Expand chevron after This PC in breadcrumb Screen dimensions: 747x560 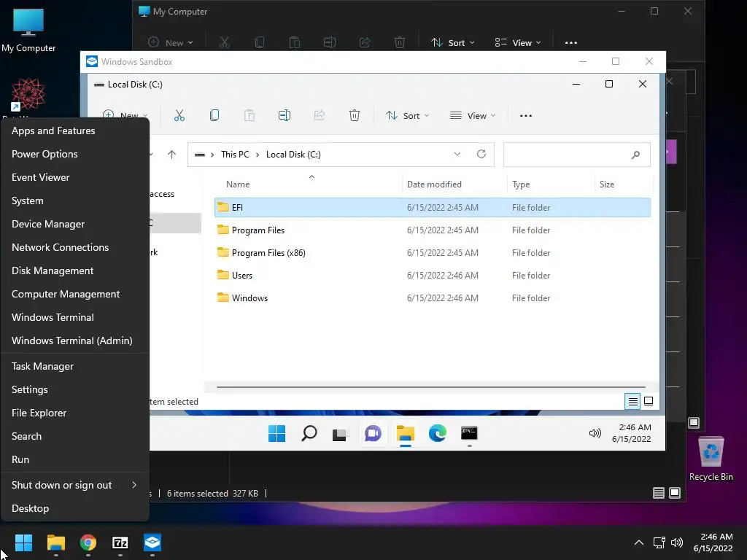point(258,155)
